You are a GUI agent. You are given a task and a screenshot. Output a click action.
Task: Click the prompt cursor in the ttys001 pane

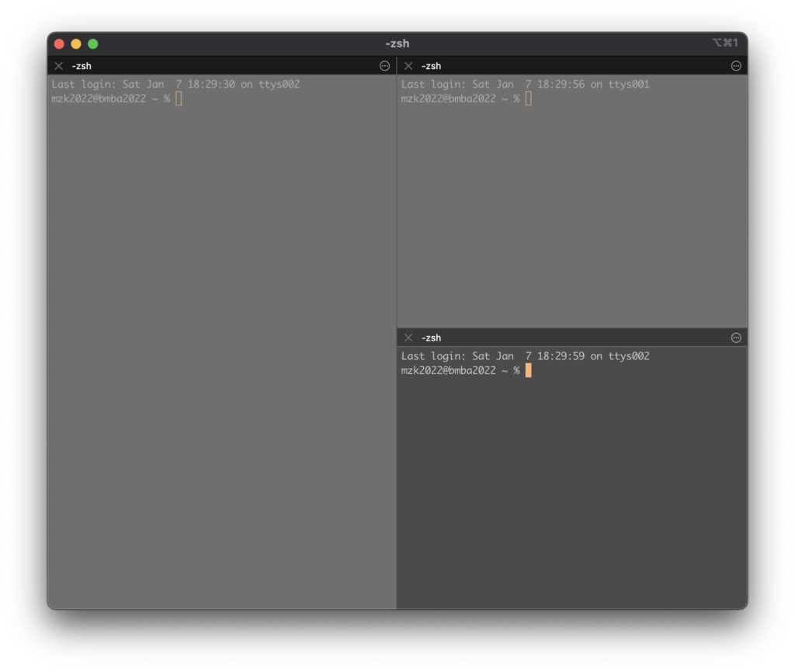[x=528, y=99]
